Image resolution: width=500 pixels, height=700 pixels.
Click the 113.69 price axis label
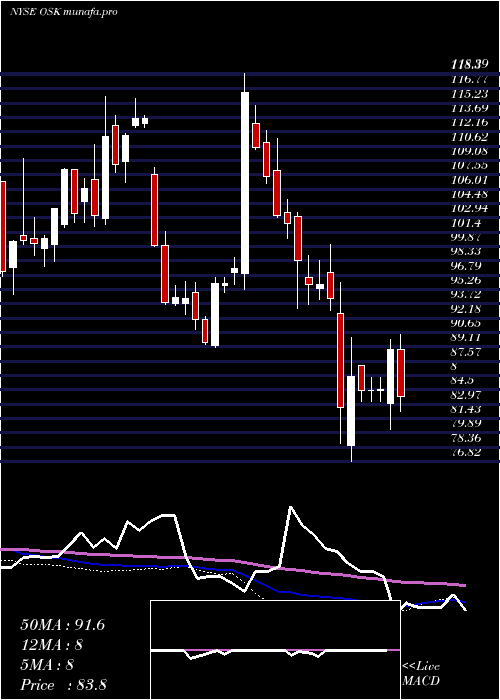click(x=469, y=108)
